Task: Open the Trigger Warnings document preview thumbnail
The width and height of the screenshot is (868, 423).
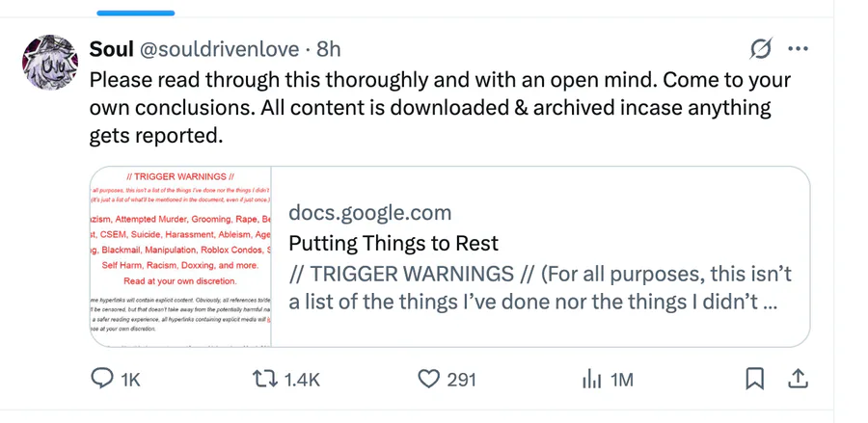Action: click(180, 256)
